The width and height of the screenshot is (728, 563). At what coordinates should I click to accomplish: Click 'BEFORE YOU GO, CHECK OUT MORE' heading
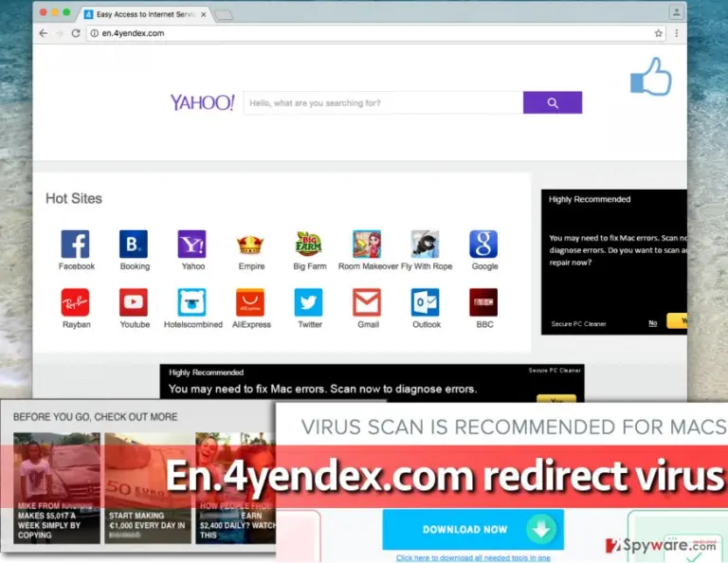pyautogui.click(x=95, y=417)
